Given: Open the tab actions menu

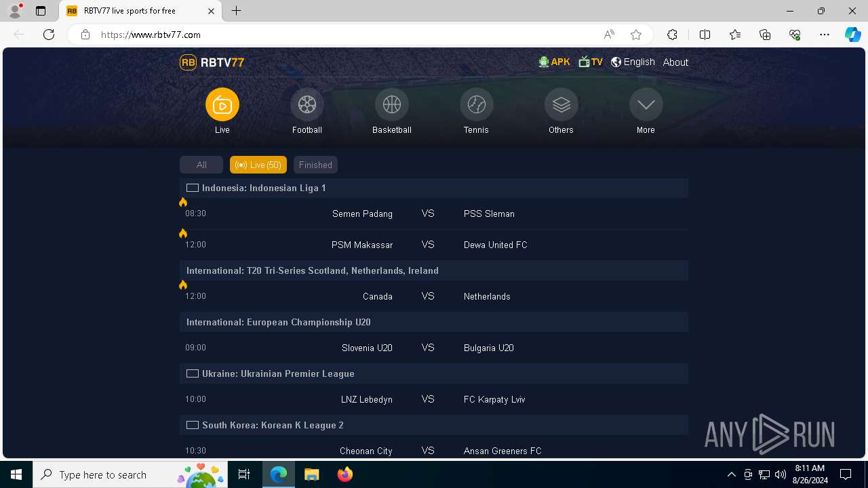Looking at the screenshot, I should point(41,11).
